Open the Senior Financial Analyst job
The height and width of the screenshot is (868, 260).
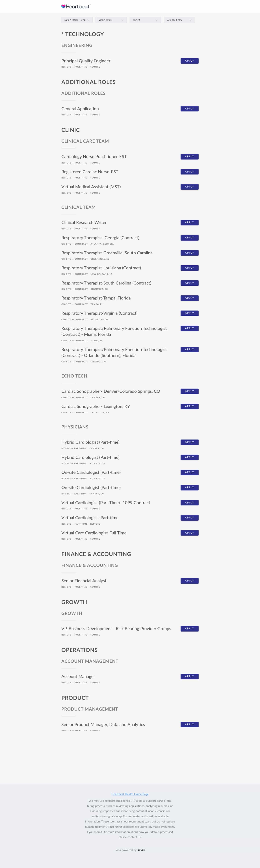[x=84, y=581]
